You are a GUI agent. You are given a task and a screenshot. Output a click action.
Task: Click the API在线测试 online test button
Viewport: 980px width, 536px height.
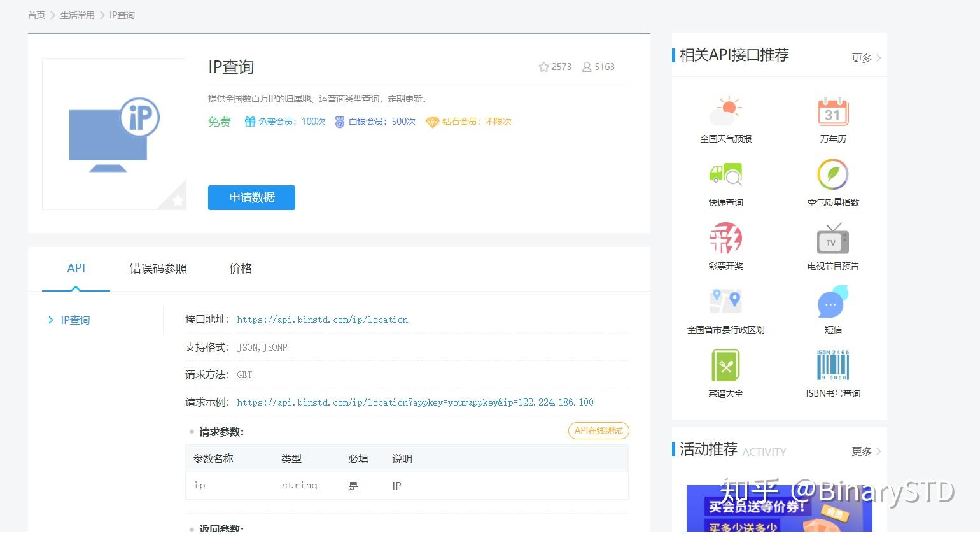598,430
